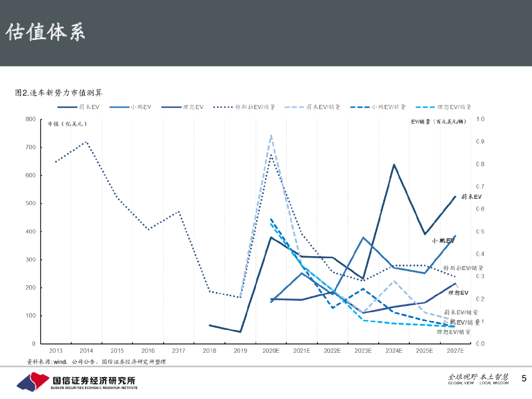Click the 全球视野 本土智慧 slogan
This screenshot has height=399, width=532.
click(x=478, y=377)
